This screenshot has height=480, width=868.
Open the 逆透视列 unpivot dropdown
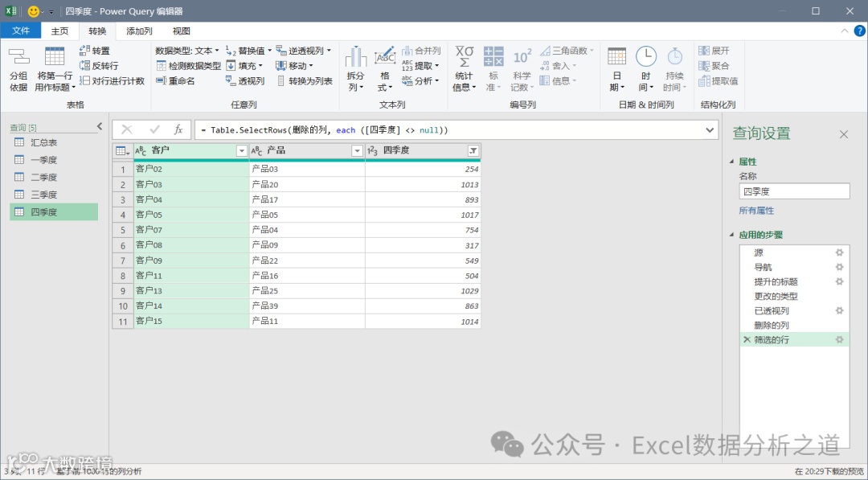[303, 51]
